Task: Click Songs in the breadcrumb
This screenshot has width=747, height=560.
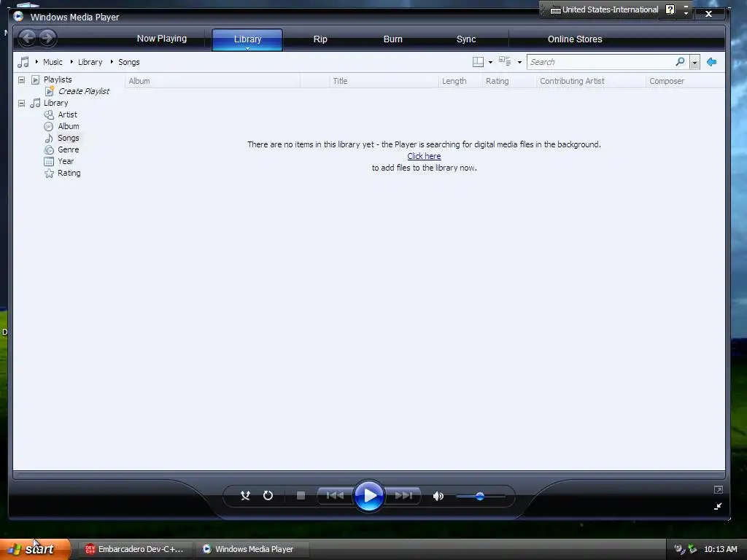Action: (x=128, y=62)
